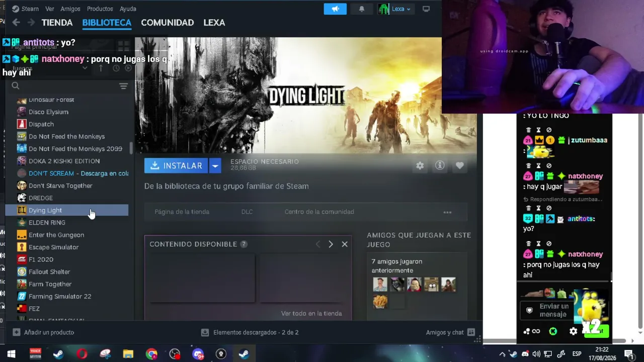The image size is (644, 362).
Task: Select Do Not Feed the Monkeys 2099
Action: [67, 149]
